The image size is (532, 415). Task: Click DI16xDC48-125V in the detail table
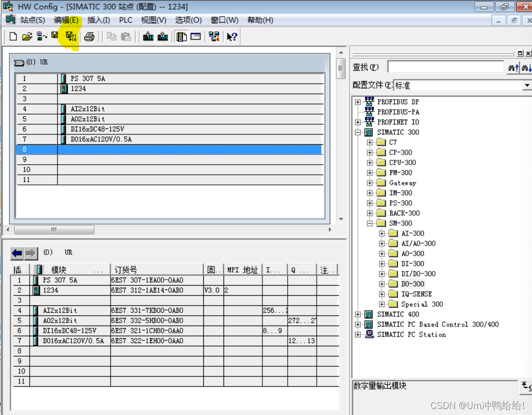point(70,331)
